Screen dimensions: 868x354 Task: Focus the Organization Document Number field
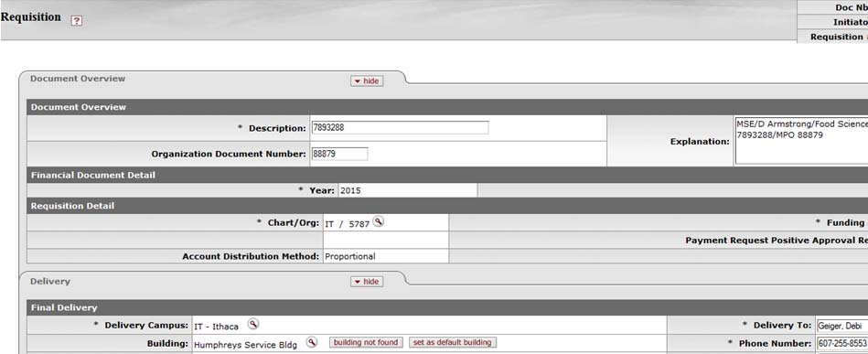(x=340, y=154)
